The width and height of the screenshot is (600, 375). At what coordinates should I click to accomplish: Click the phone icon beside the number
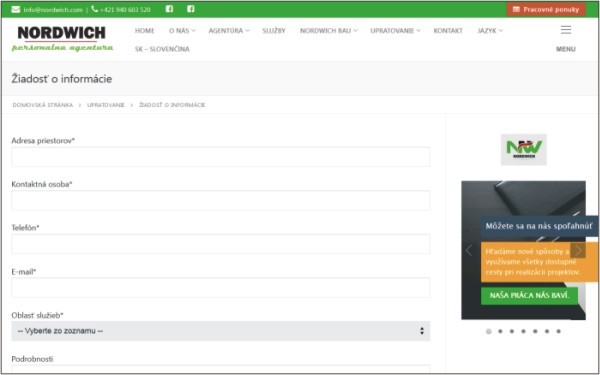(x=95, y=9)
